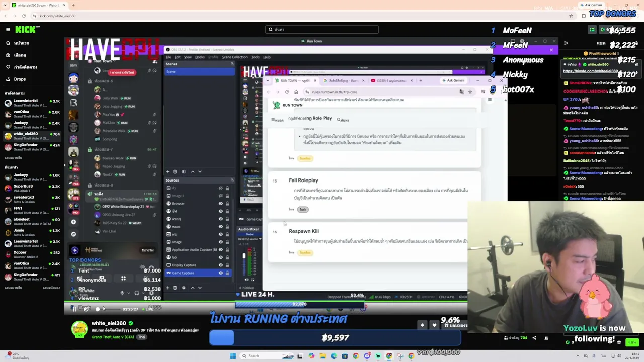This screenshot has height=362, width=644.
Task: Open the OBS Scene Collection menu
Action: pyautogui.click(x=234, y=57)
